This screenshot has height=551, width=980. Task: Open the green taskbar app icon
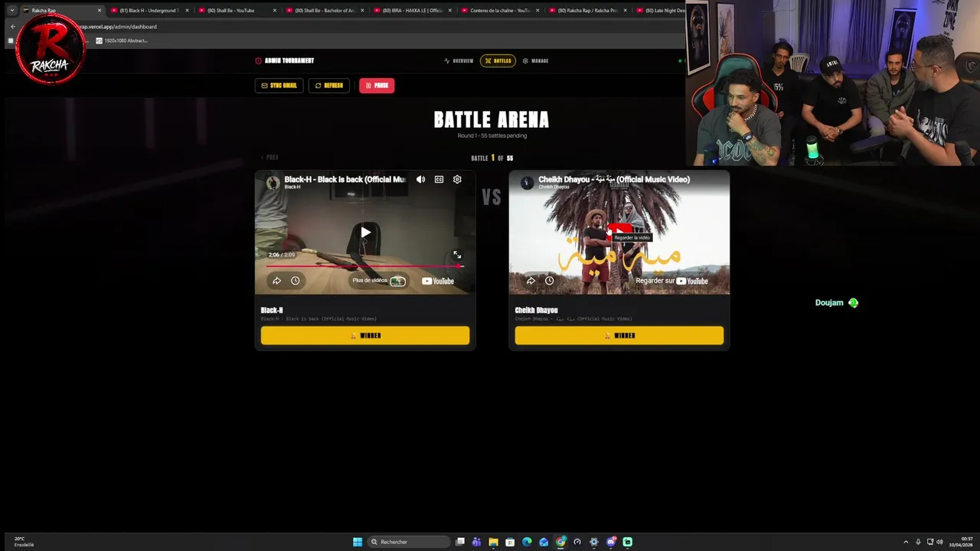(628, 542)
